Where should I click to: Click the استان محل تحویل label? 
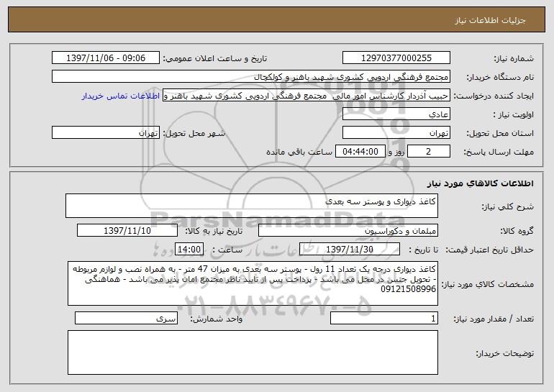click(500, 133)
